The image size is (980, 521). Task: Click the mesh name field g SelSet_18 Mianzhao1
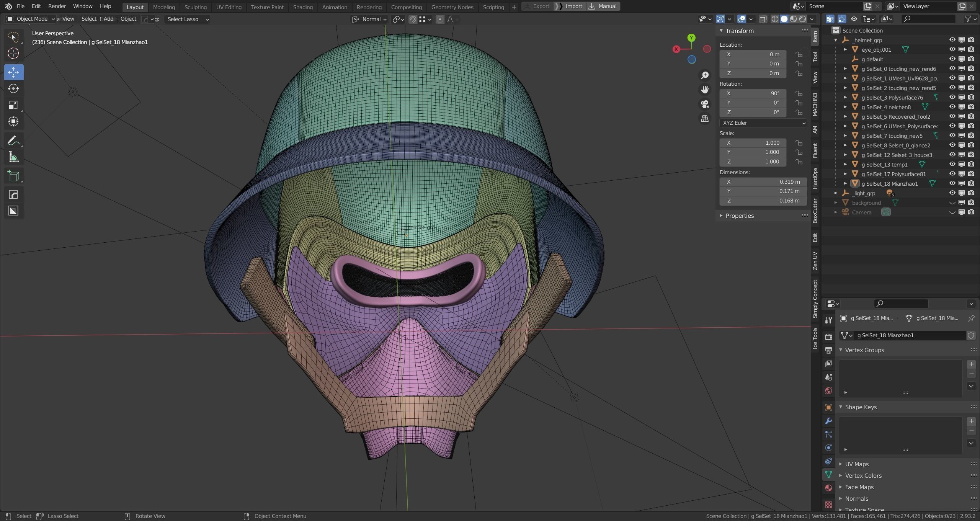point(910,335)
